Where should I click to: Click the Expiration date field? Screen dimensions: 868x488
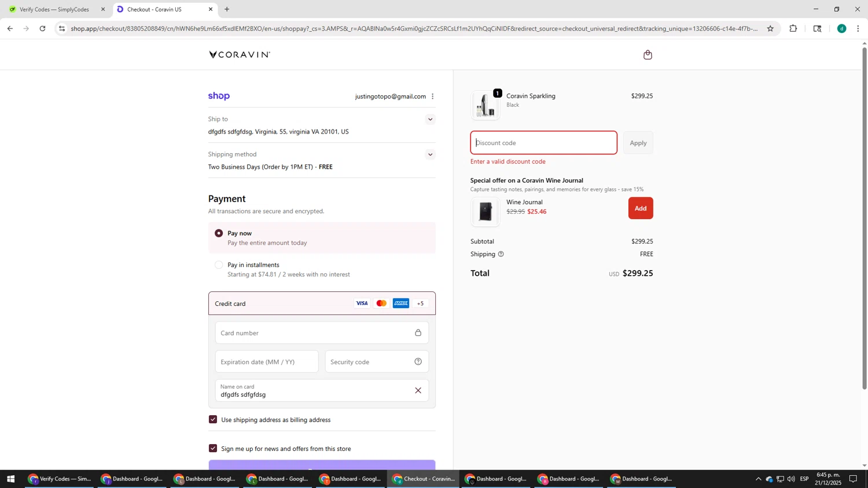point(267,362)
